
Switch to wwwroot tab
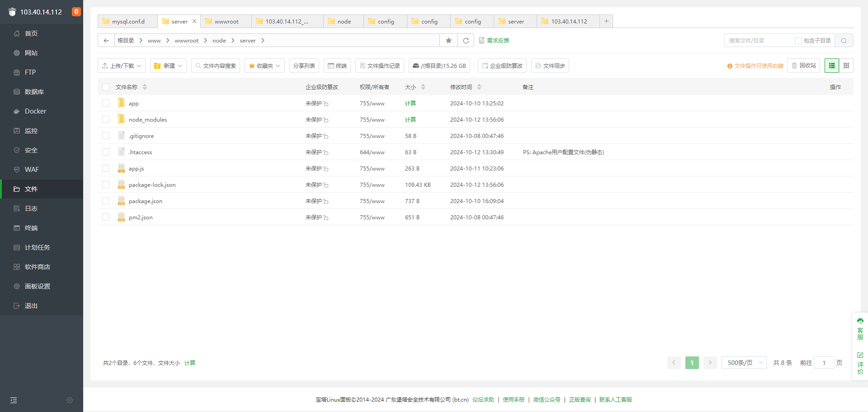[x=226, y=21]
